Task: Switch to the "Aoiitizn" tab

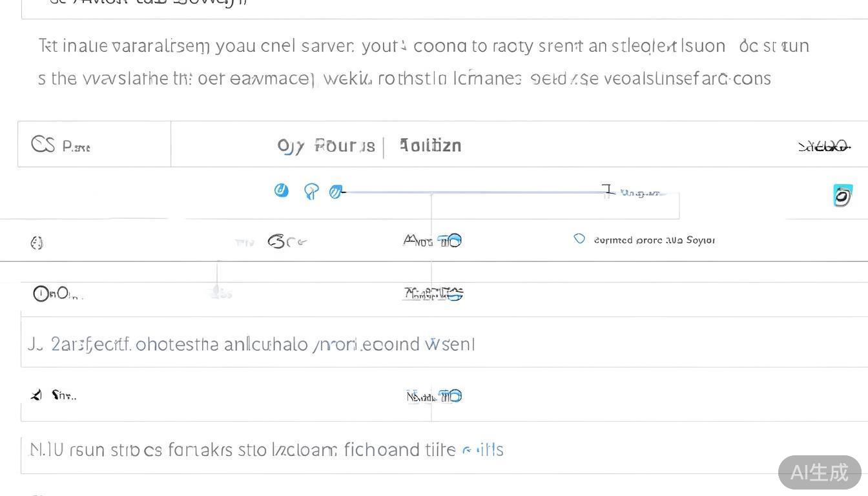Action: pos(430,145)
